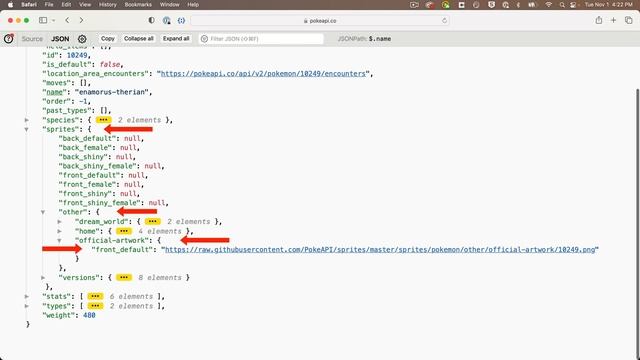The height and width of the screenshot is (360, 640).
Task: Open Wi-Fi status in menu bar
Action: (549, 4)
